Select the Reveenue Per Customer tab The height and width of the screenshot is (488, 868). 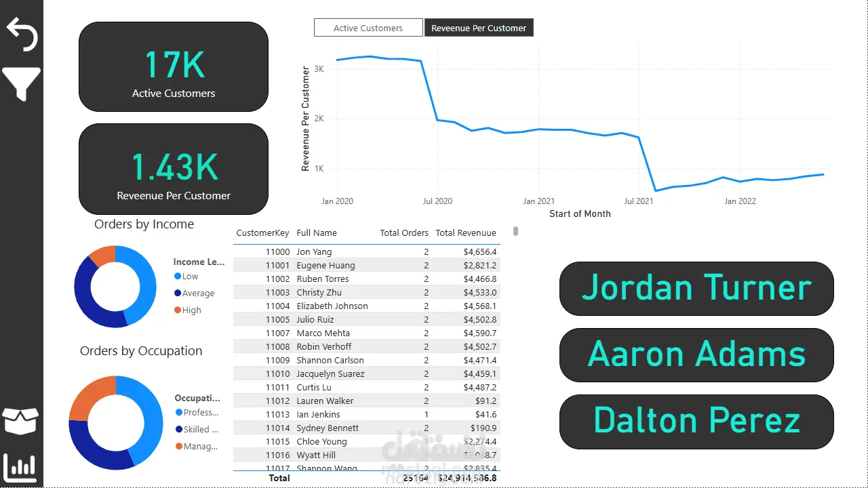(x=479, y=28)
